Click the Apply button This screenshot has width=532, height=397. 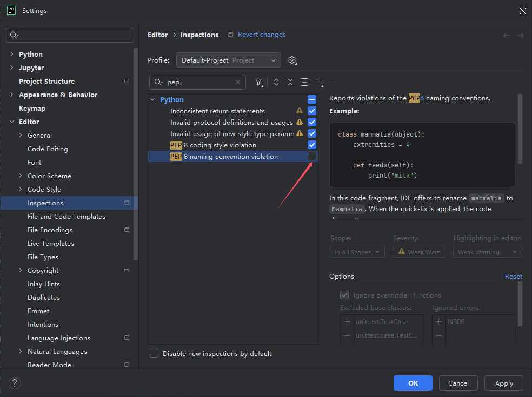[504, 383]
